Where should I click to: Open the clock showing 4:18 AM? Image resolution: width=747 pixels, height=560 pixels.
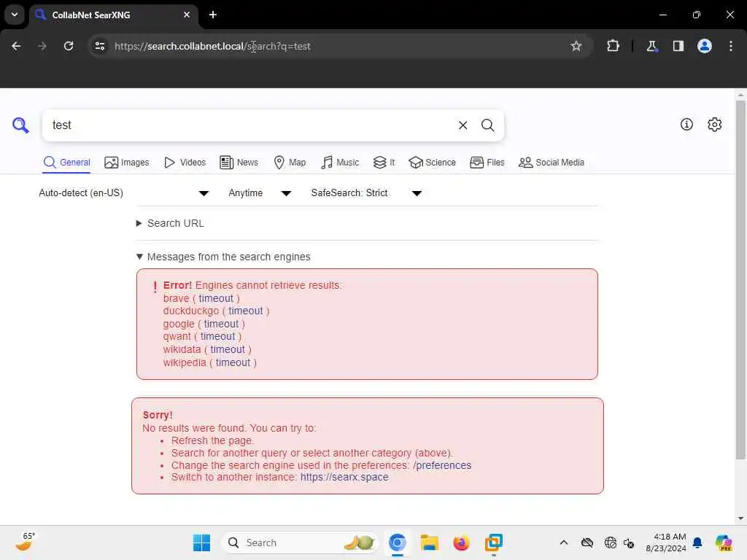tap(665, 542)
